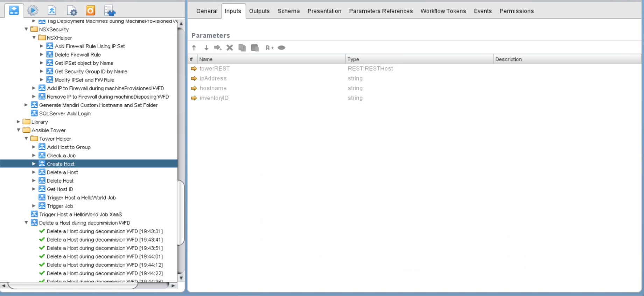Click the Library folder icon
The height and width of the screenshot is (296, 644).
coord(27,121)
